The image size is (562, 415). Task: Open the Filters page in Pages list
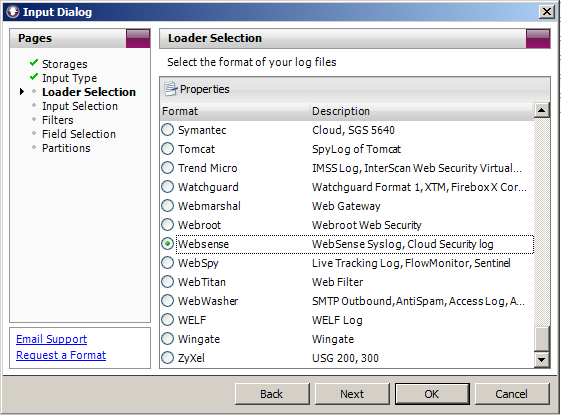pos(58,120)
